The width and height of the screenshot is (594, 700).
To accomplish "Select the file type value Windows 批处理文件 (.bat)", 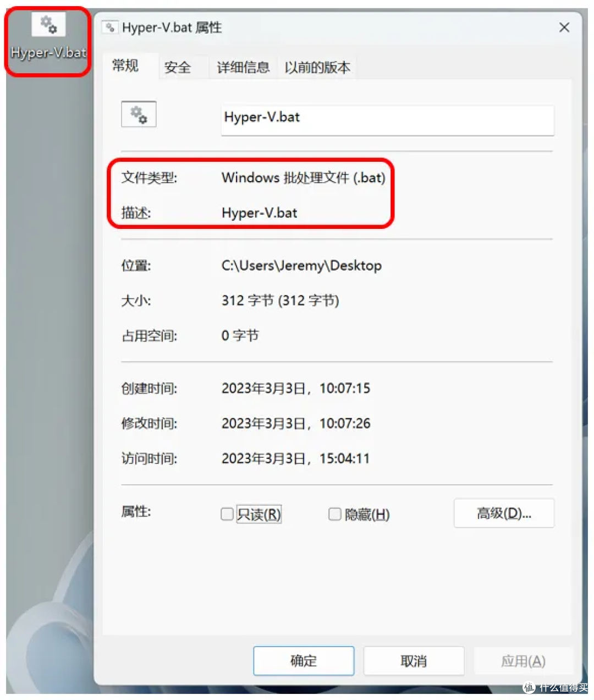I will tap(304, 178).
